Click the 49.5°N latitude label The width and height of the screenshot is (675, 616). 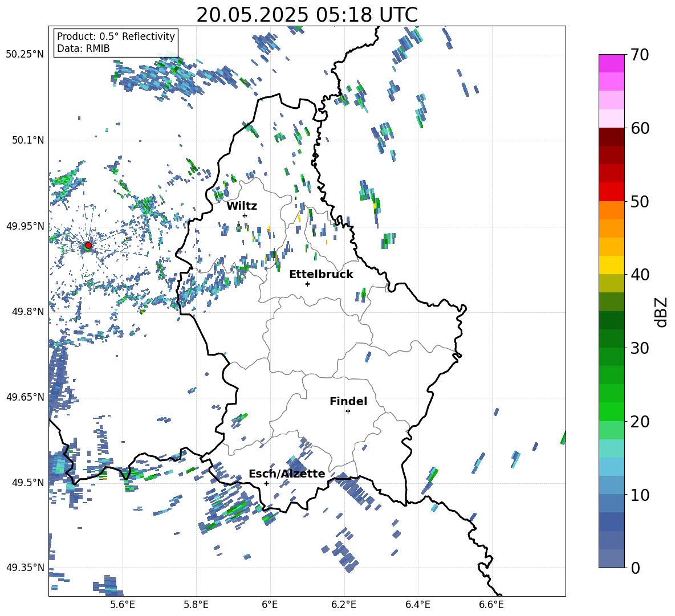27,483
